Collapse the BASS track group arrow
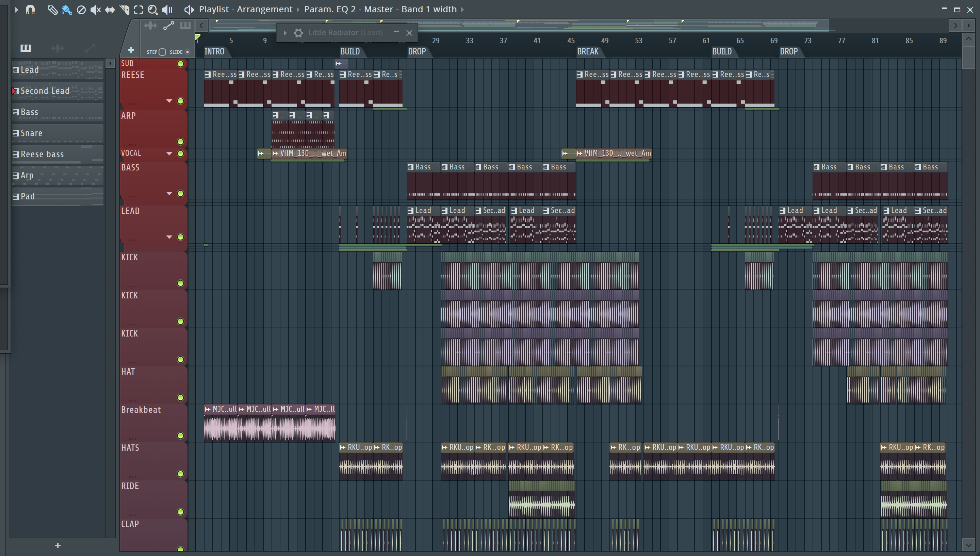 point(169,193)
